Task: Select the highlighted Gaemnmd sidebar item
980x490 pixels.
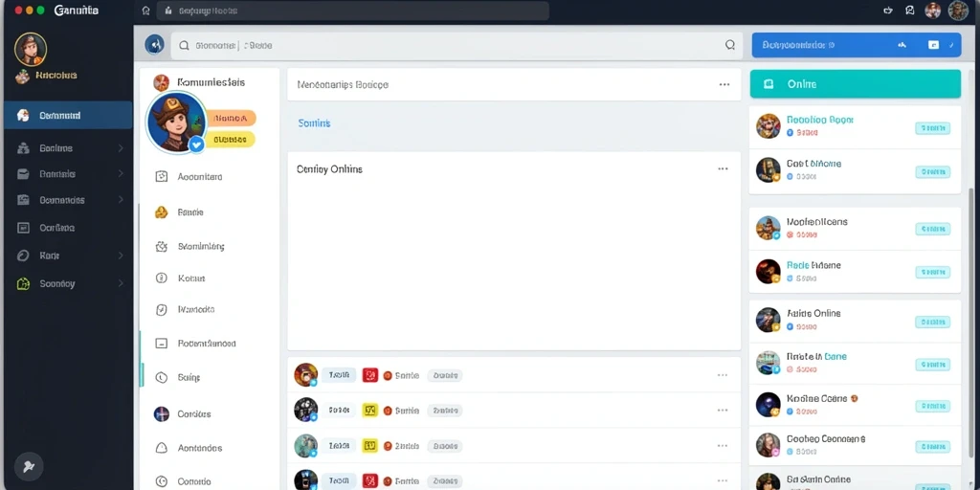Action: coord(68,115)
